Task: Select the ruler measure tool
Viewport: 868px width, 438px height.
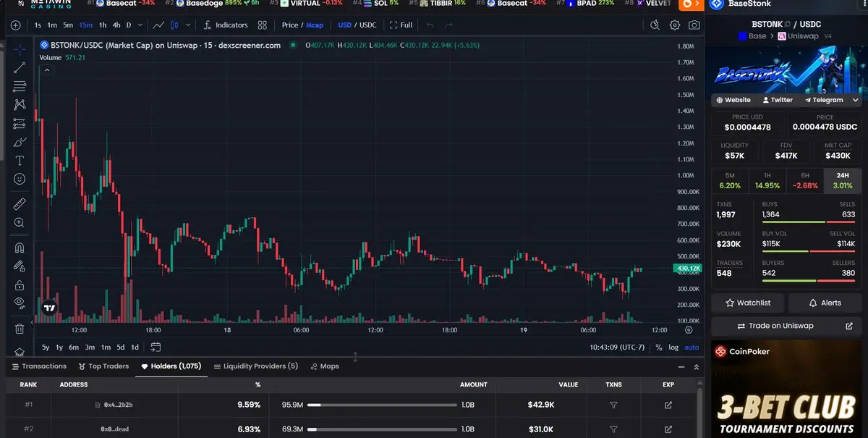Action: [20, 203]
